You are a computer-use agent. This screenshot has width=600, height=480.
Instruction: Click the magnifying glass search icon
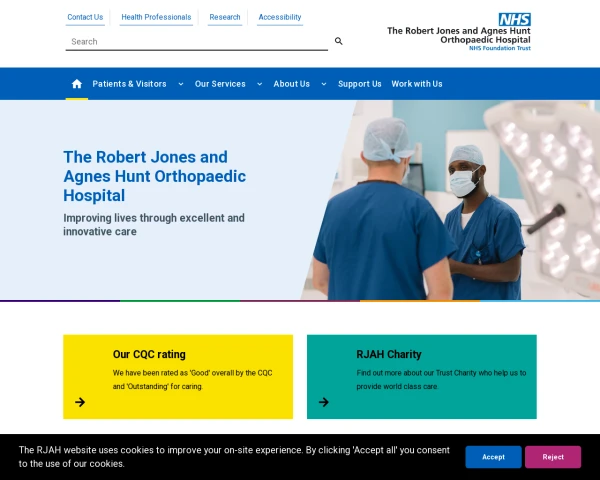(339, 41)
